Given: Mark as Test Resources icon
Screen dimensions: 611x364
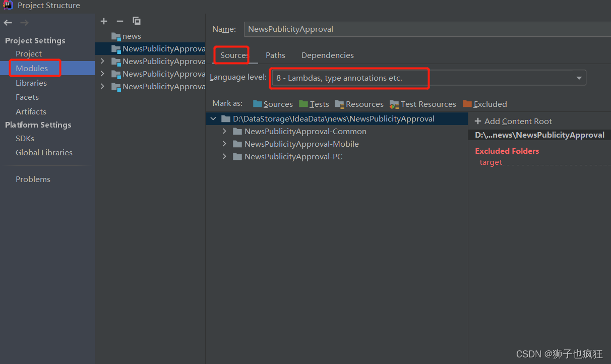Looking at the screenshot, I should [394, 104].
